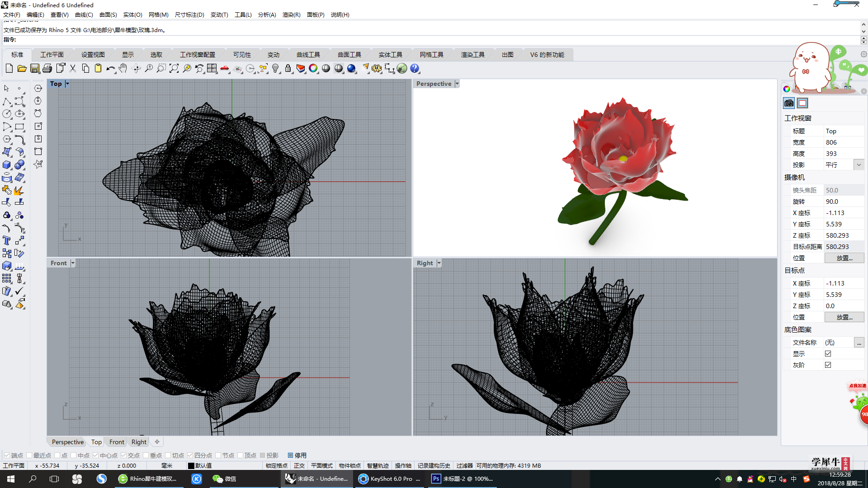Click the black 默认值 layer swatch
Screen dimensions: 868x488
click(x=191, y=465)
